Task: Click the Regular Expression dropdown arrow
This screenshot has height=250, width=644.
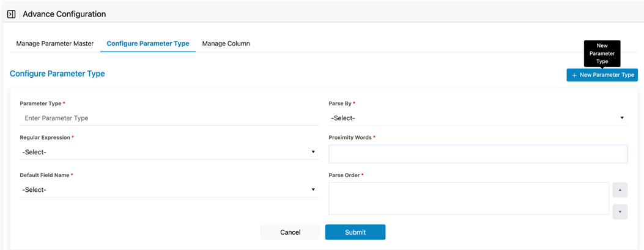Action: pyautogui.click(x=313, y=152)
